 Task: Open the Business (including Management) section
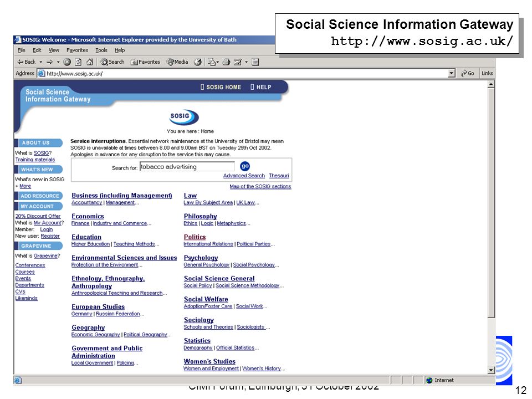pyautogui.click(x=122, y=196)
